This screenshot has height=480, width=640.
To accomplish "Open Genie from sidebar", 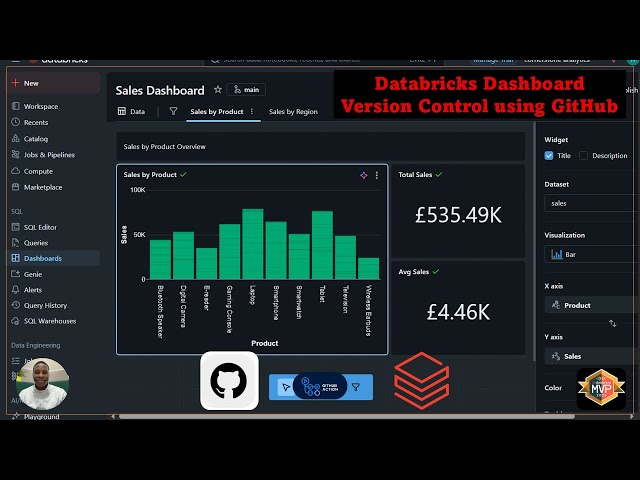I will click(33, 274).
